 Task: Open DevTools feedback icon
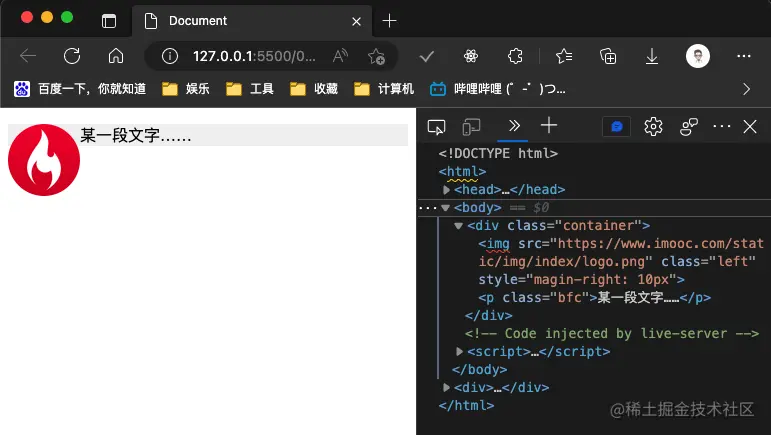coord(688,127)
